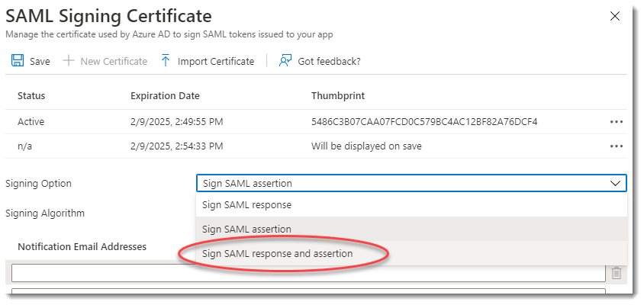Open more options for the Active certificate
The width and height of the screenshot is (644, 305).
point(617,122)
